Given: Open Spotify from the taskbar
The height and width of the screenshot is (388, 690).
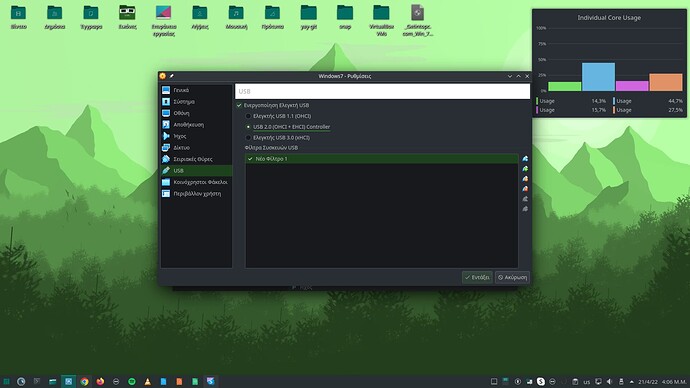Looking at the screenshot, I should (132, 381).
